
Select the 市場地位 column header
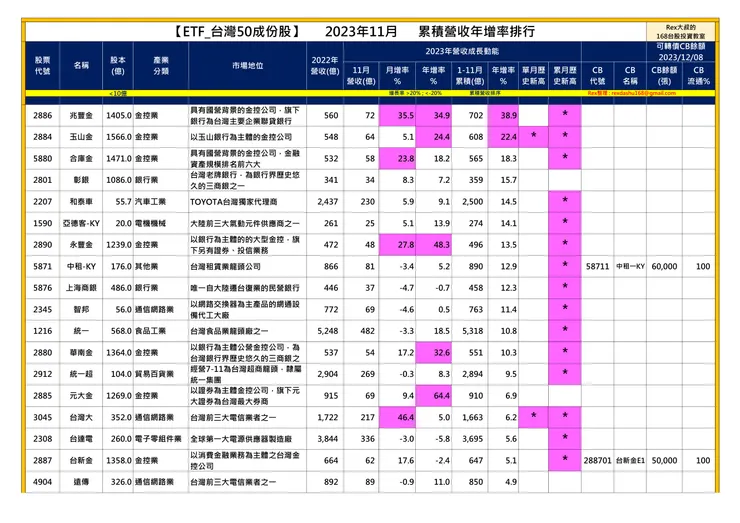tap(247, 66)
